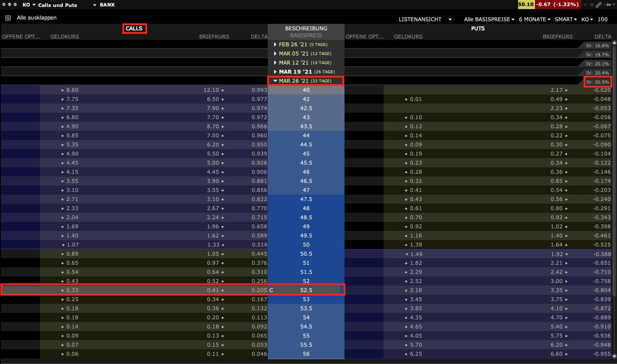Open the Alle BASISPREISE dropdown

click(x=489, y=19)
